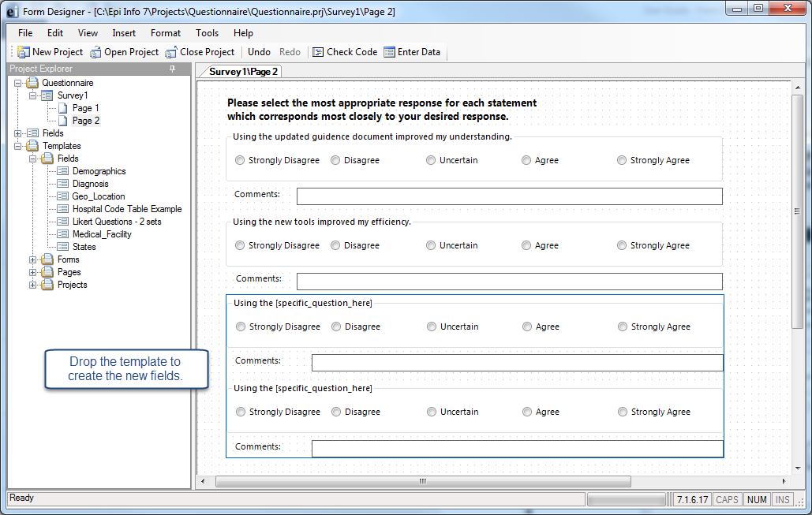
Task: Select the Likert Questions - 2 sets template
Action: pos(117,222)
